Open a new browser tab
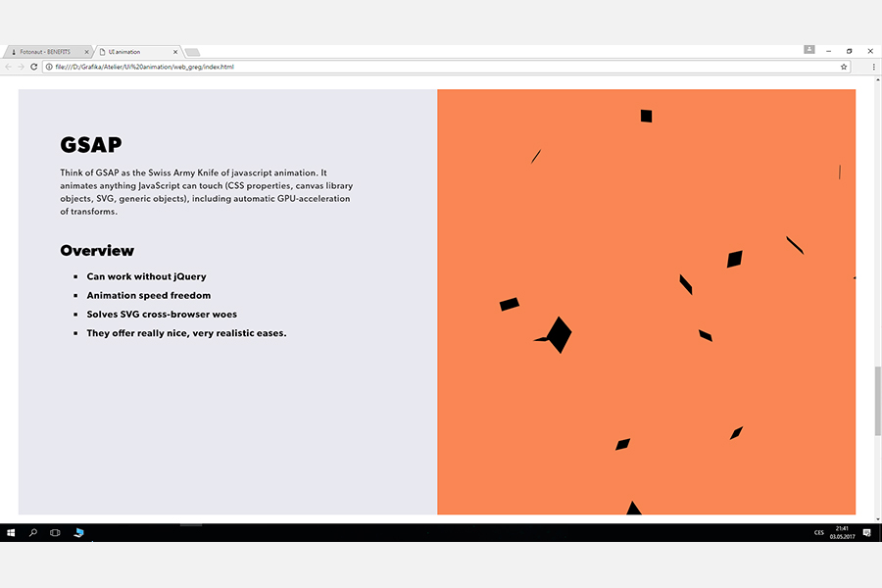Screen dimensions: 882x588 tap(192, 52)
